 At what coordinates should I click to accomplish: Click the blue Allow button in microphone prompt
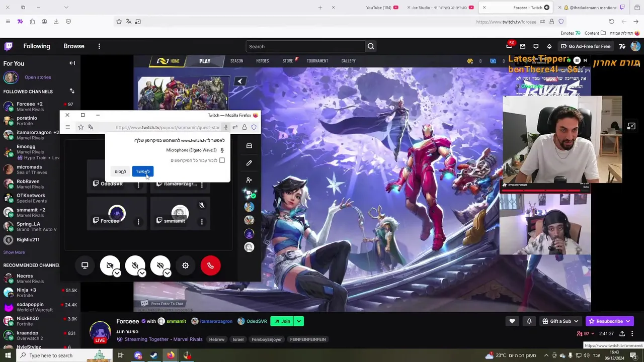[x=143, y=171]
